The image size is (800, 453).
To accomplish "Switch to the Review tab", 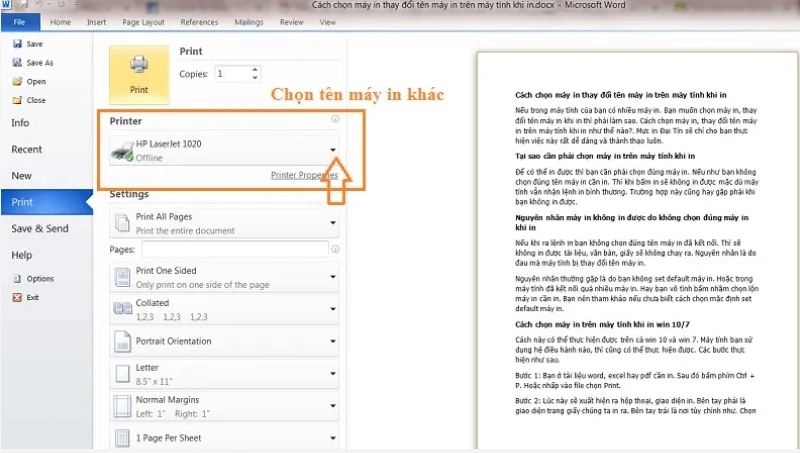I will [291, 22].
